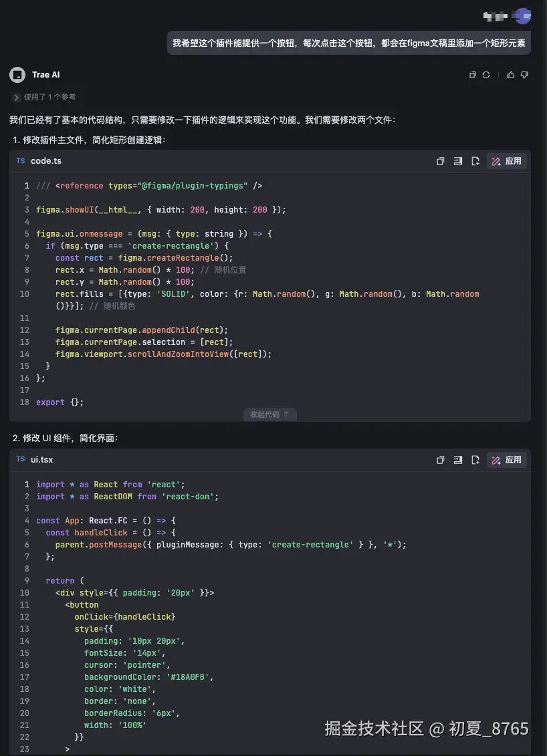Screen dimensions: 547x756
Task: Insert ui.tsx code at cursor
Action: pos(458,460)
